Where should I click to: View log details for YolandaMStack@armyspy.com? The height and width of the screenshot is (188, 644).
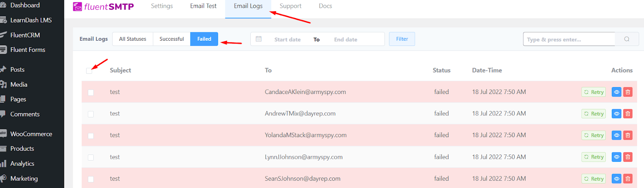[x=617, y=135]
